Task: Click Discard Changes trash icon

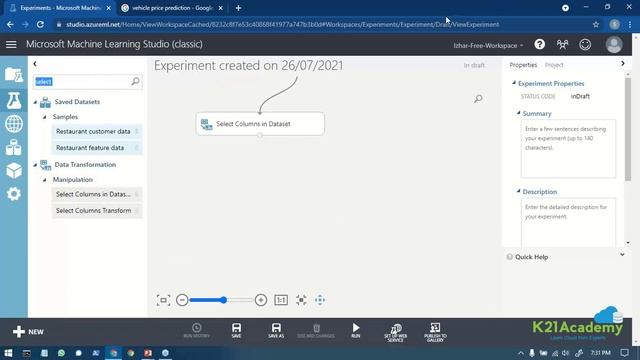Action: point(316,331)
